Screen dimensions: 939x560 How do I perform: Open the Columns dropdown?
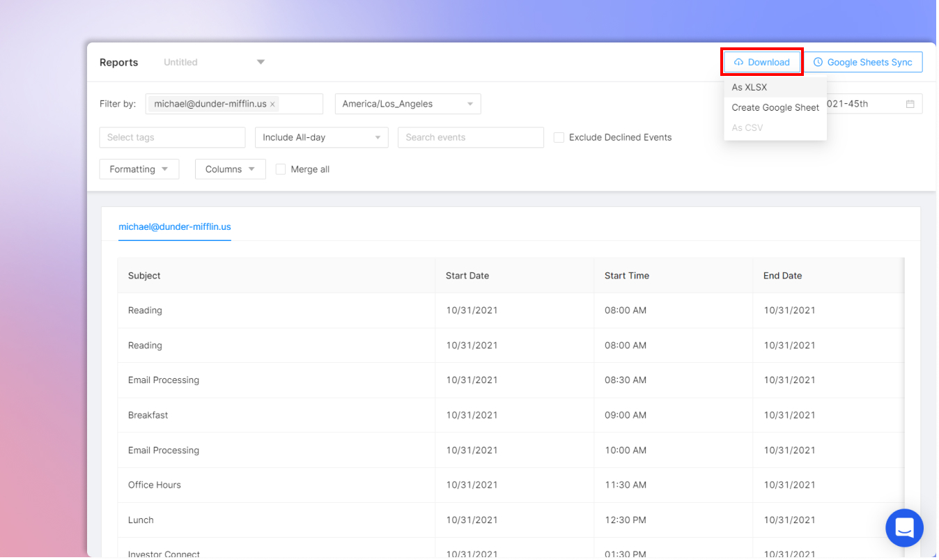(230, 169)
